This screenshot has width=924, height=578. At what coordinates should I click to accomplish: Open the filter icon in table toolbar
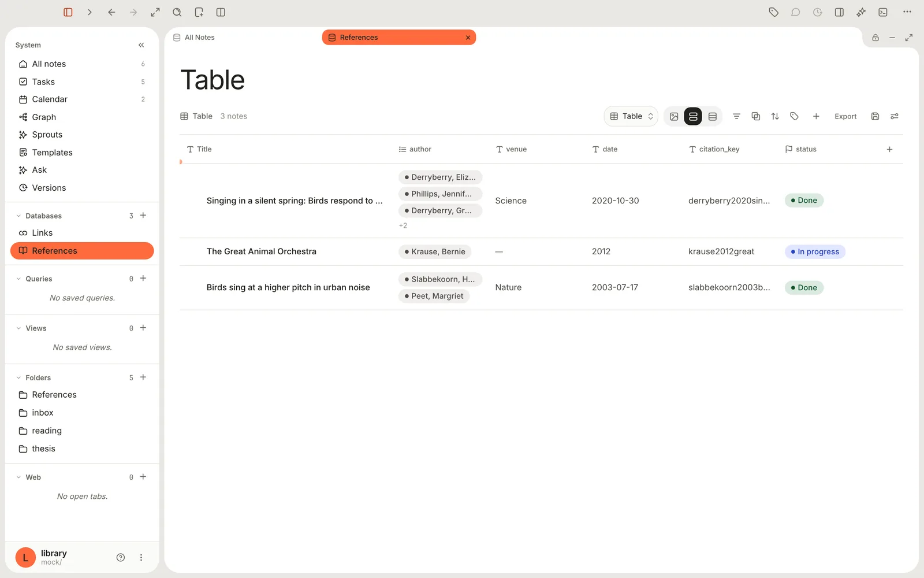pyautogui.click(x=736, y=116)
